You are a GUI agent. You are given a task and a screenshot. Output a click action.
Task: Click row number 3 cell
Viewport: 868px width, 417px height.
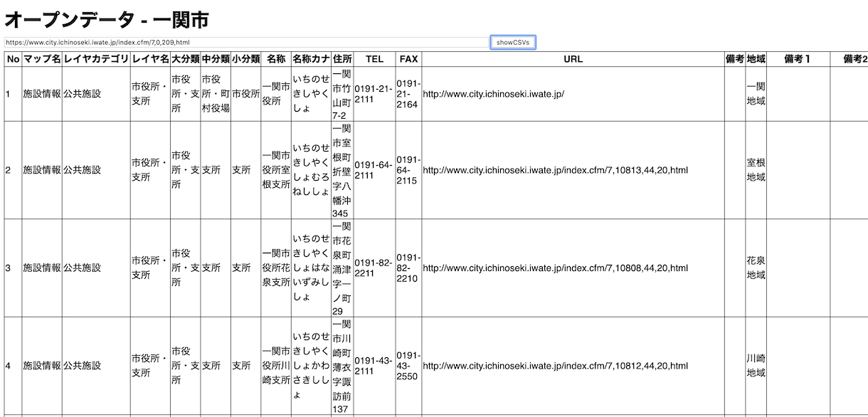(13, 268)
